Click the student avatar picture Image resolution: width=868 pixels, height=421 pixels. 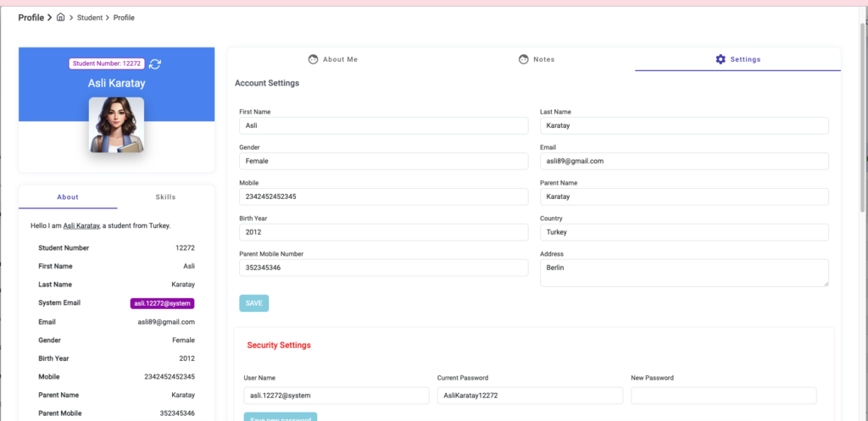point(116,125)
